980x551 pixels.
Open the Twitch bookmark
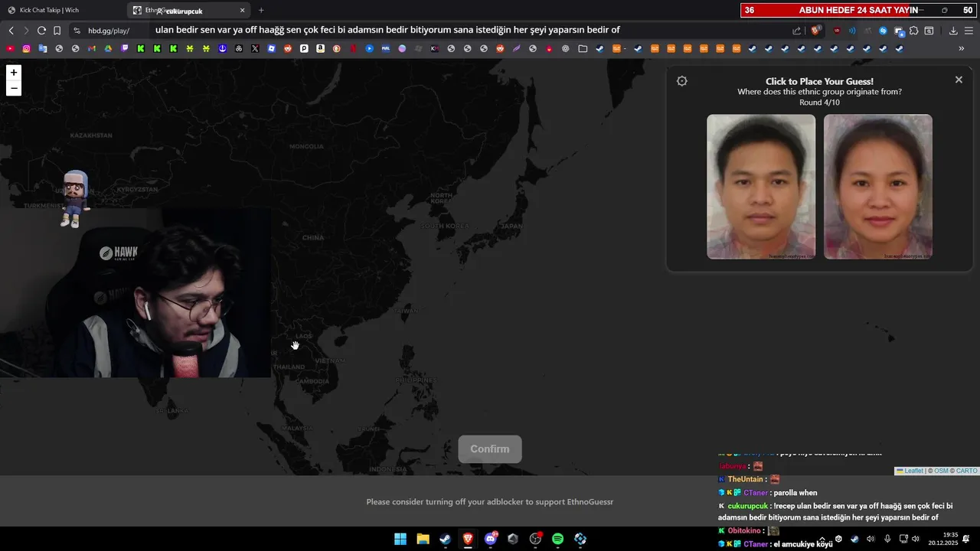pos(124,48)
